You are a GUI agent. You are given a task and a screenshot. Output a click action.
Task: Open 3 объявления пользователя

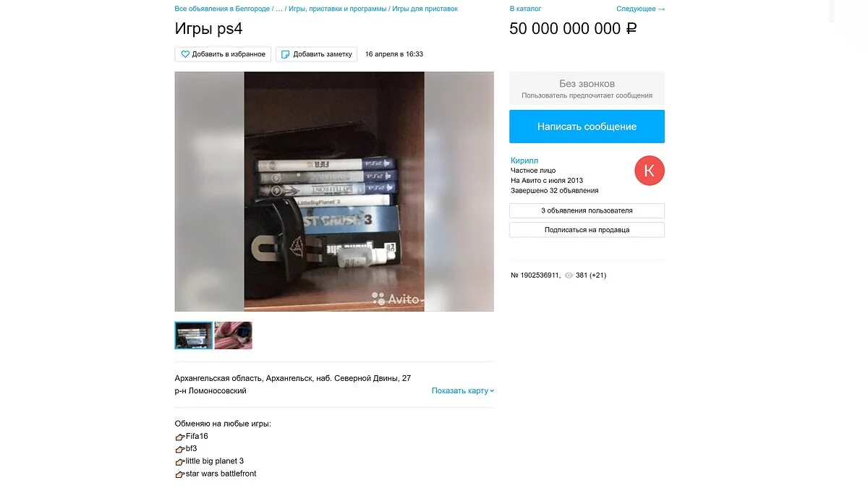pyautogui.click(x=587, y=210)
